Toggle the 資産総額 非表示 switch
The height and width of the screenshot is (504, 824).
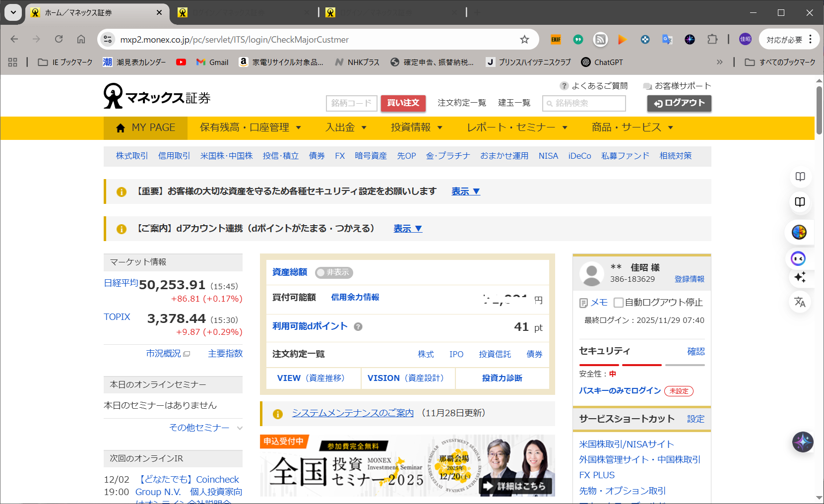point(334,272)
